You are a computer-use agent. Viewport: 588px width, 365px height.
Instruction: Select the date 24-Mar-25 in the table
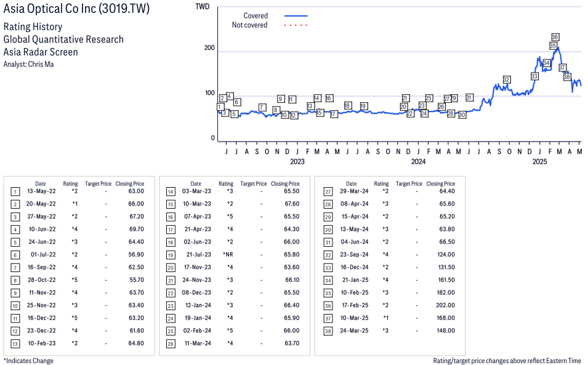(x=354, y=331)
